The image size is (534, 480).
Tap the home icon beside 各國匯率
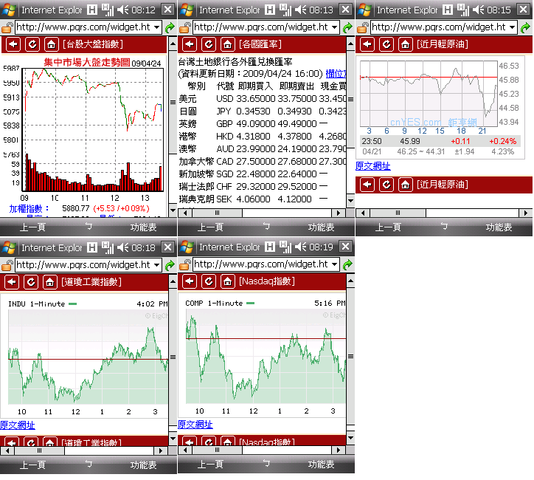point(228,44)
